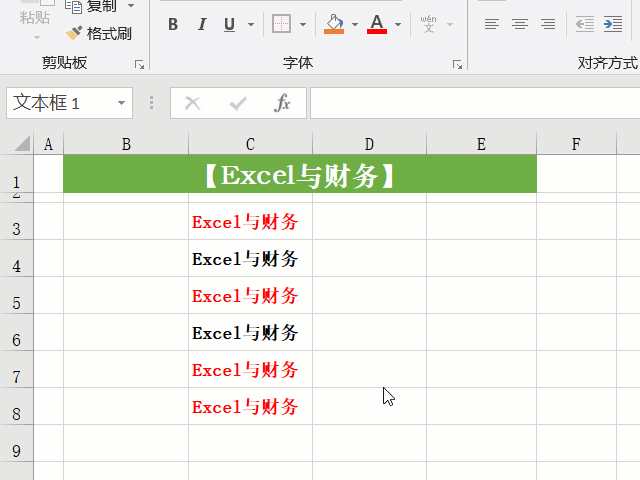Apply red font color icon
This screenshot has height=480, width=640.
click(x=377, y=24)
